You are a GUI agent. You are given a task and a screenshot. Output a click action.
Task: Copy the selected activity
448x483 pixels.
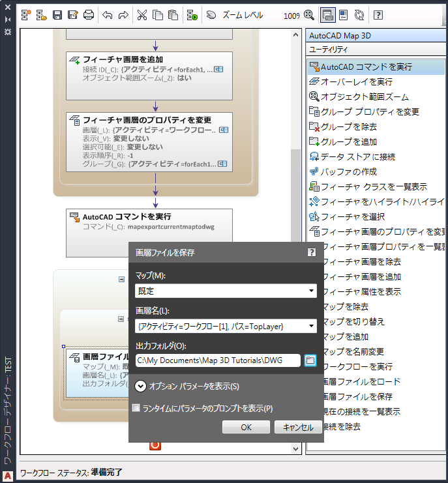click(x=158, y=14)
